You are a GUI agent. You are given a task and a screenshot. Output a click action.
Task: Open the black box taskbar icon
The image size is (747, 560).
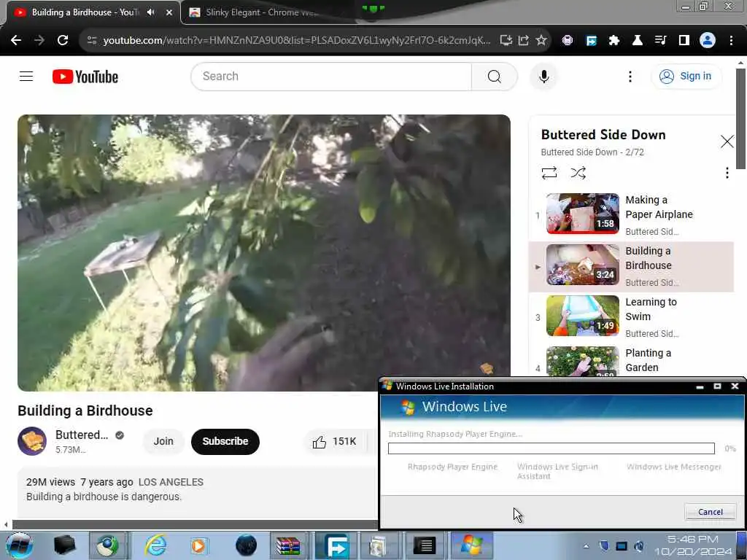pyautogui.click(x=65, y=545)
